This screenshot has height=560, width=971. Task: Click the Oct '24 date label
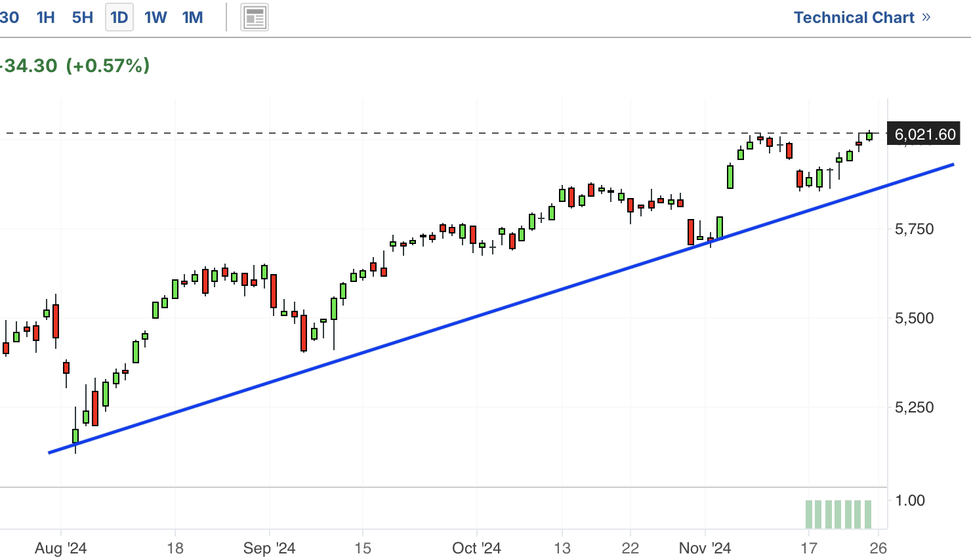477,548
